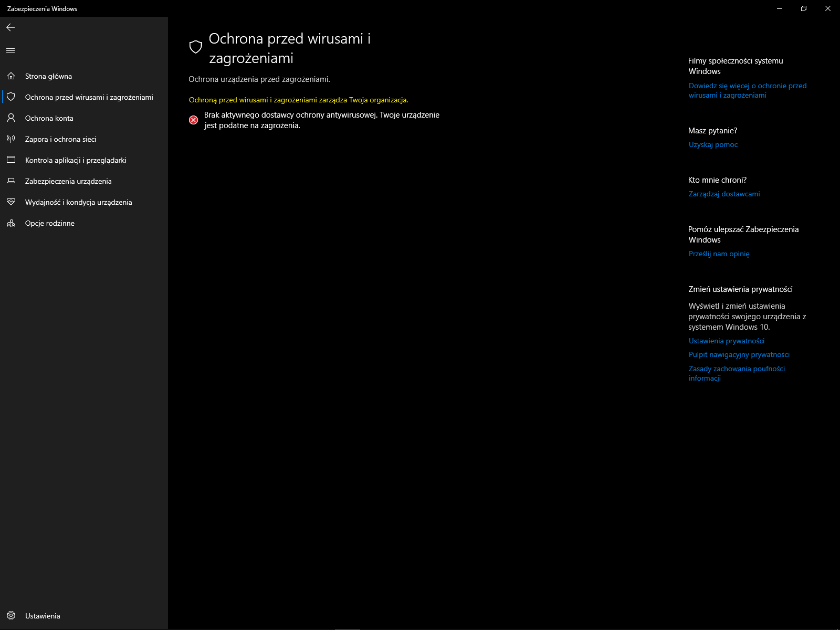This screenshot has height=630, width=840.
Task: Click the network antenna icon for Zapora
Action: click(11, 139)
